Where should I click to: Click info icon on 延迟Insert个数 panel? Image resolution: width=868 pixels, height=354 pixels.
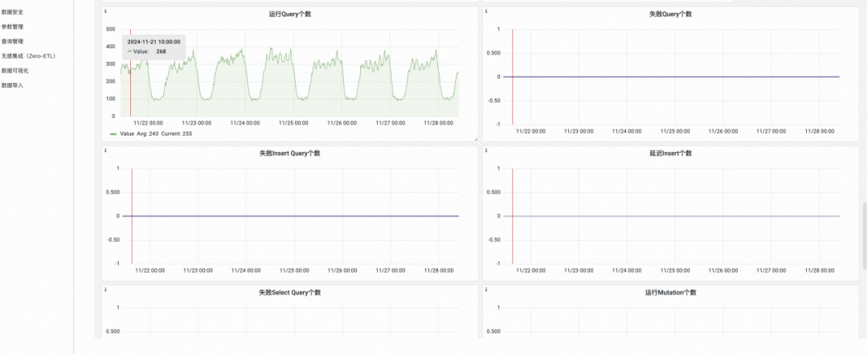pos(486,150)
